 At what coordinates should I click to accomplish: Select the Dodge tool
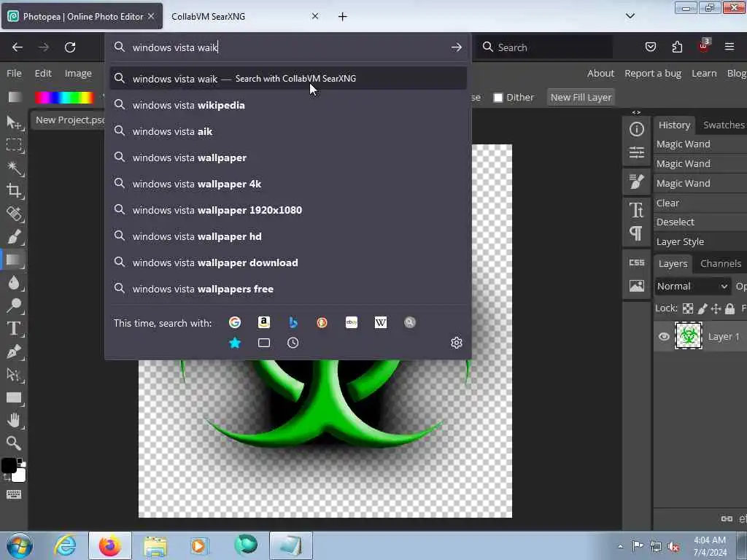pos(14,306)
